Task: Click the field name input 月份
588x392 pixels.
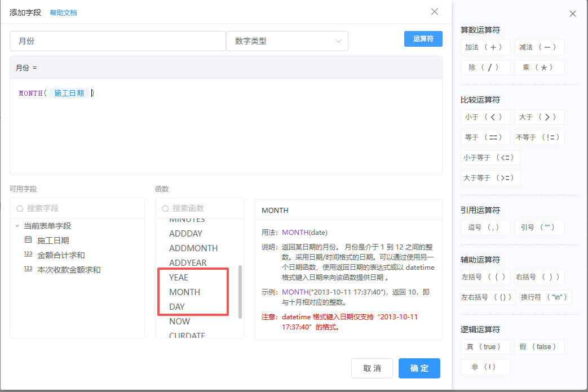Action: click(117, 41)
